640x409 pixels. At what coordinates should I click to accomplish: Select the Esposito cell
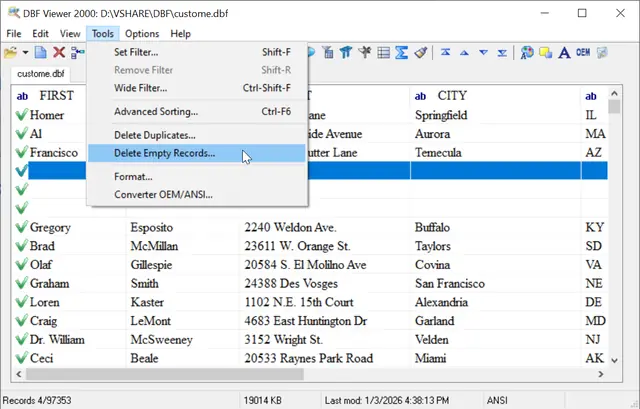(x=183, y=227)
